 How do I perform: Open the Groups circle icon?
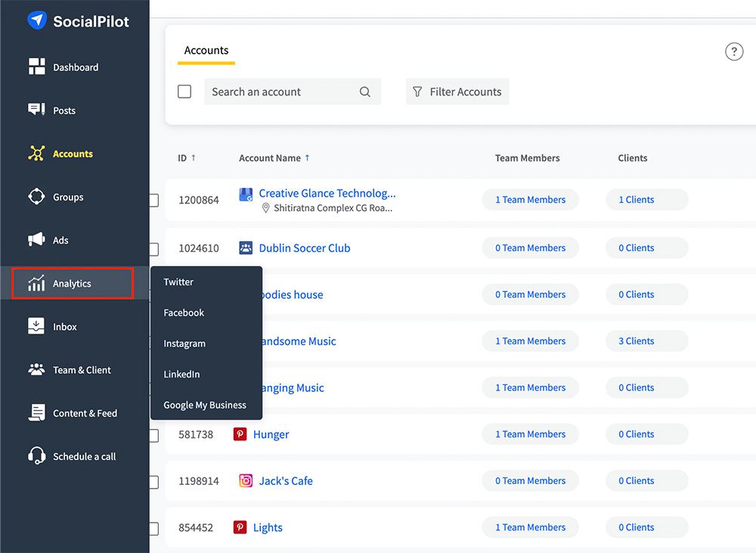click(36, 197)
